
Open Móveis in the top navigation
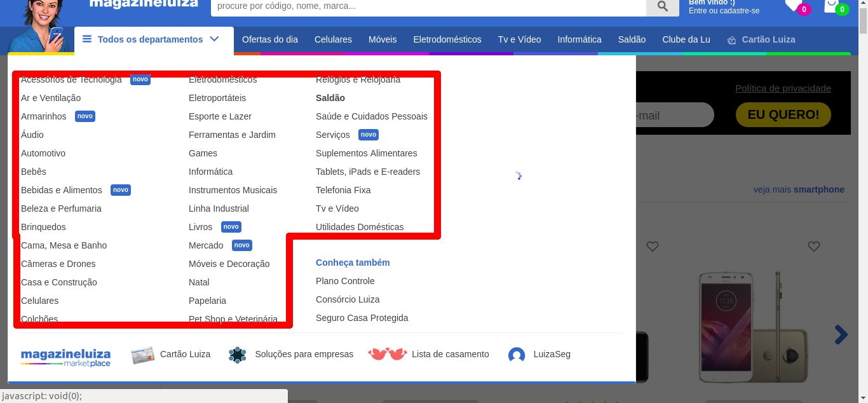[x=383, y=39]
